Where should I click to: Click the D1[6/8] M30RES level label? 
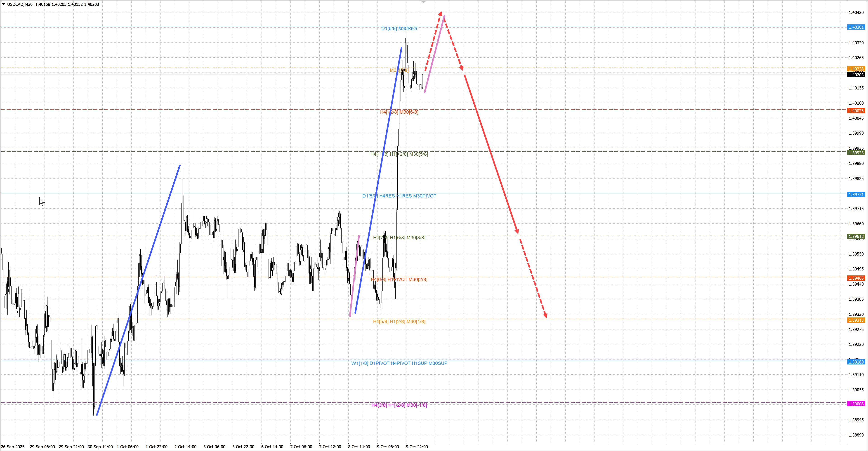click(399, 28)
